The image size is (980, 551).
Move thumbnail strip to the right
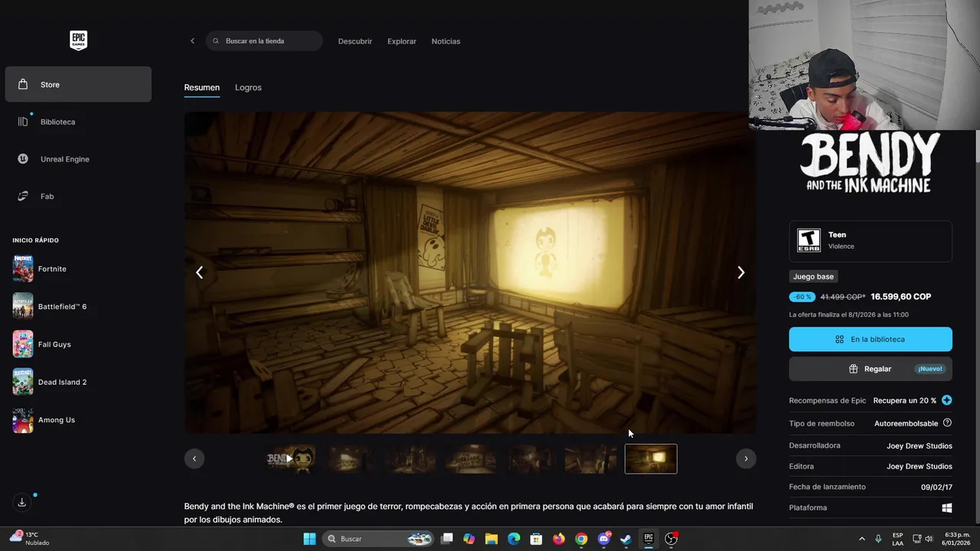coord(746,458)
